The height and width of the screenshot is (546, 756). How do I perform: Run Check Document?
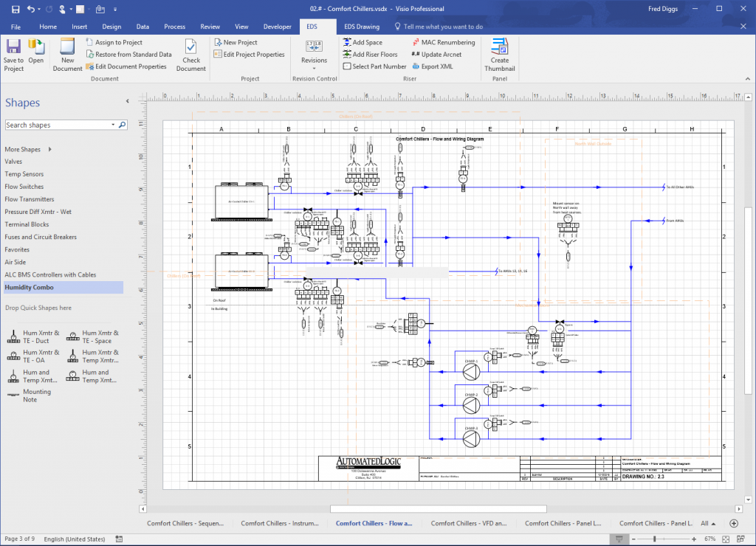coord(191,55)
